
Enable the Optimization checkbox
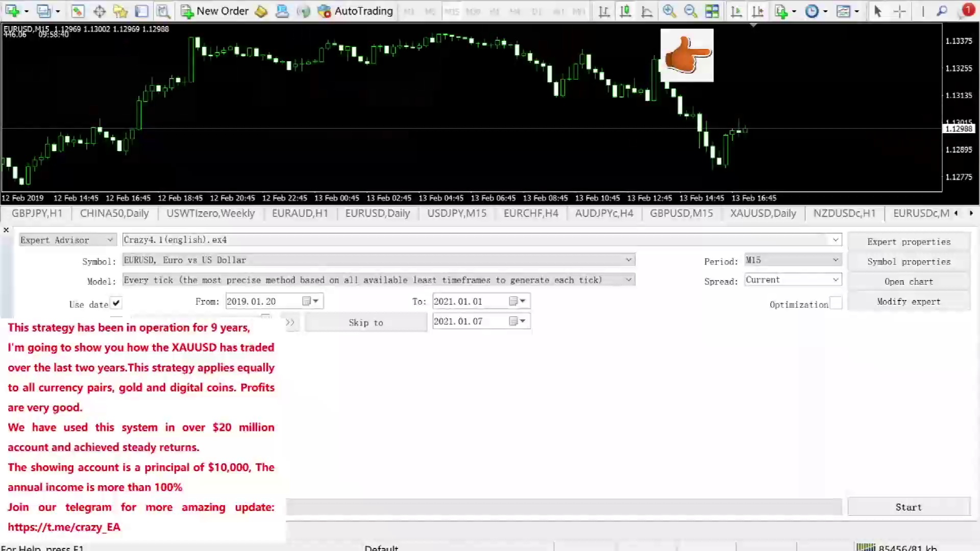coord(836,304)
